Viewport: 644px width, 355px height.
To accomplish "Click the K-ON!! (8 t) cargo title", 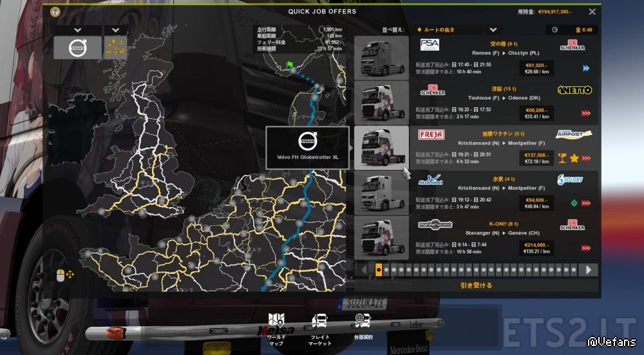I will [x=503, y=224].
